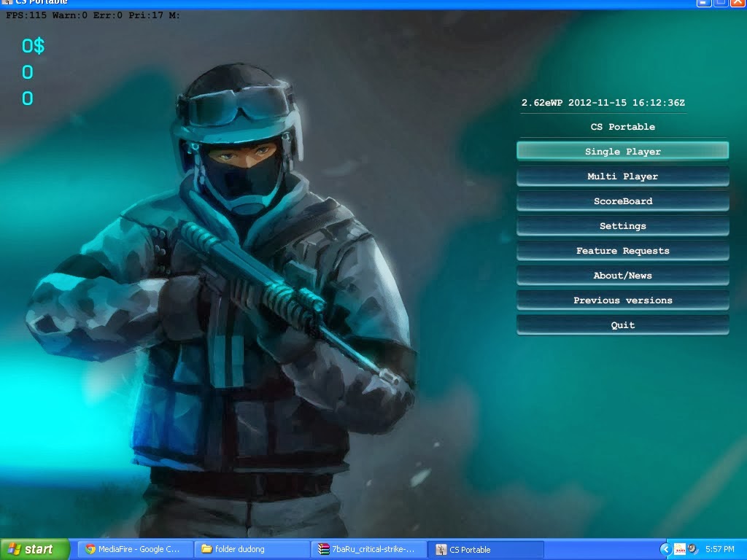Start a Single Player game

pos(622,151)
